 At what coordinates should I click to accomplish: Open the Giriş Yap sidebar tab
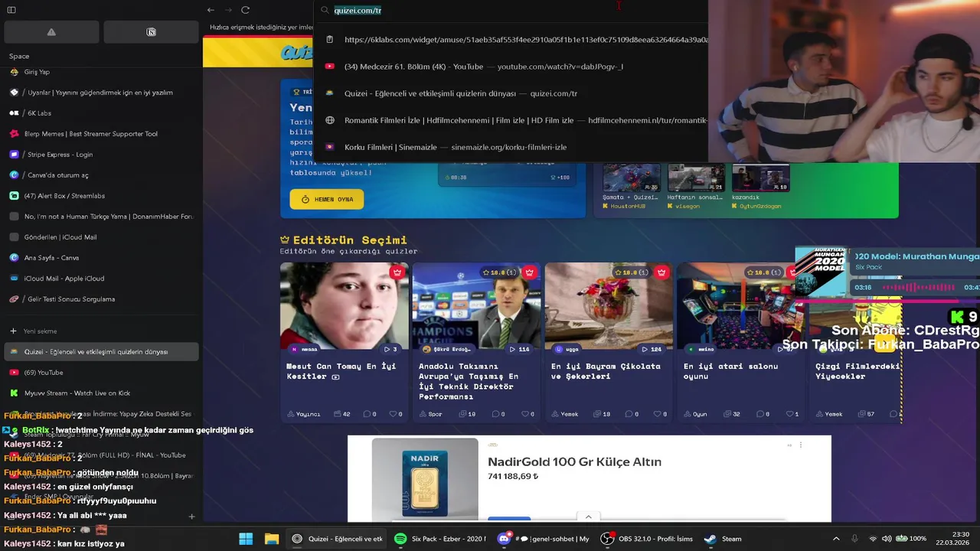[101, 72]
